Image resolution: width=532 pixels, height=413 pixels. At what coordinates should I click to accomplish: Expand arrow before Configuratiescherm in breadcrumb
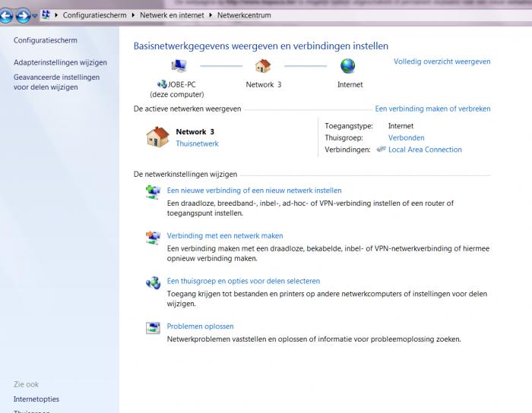[56, 15]
